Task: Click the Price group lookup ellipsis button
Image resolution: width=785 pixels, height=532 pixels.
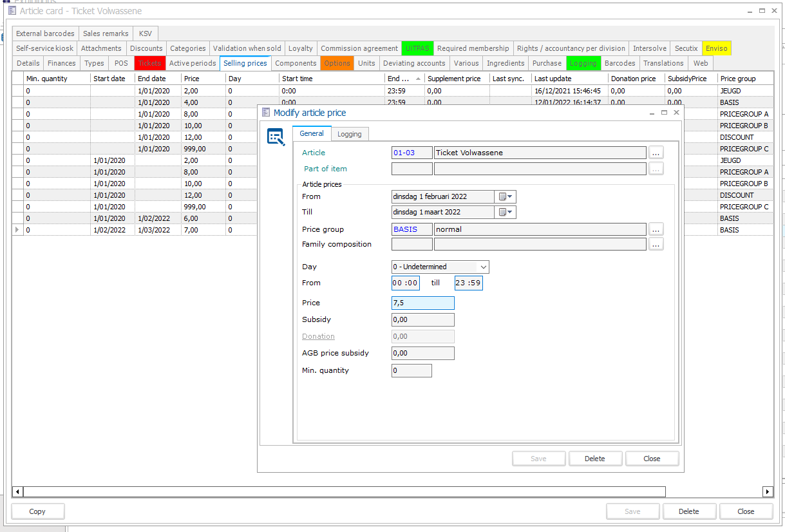Action: (x=656, y=229)
